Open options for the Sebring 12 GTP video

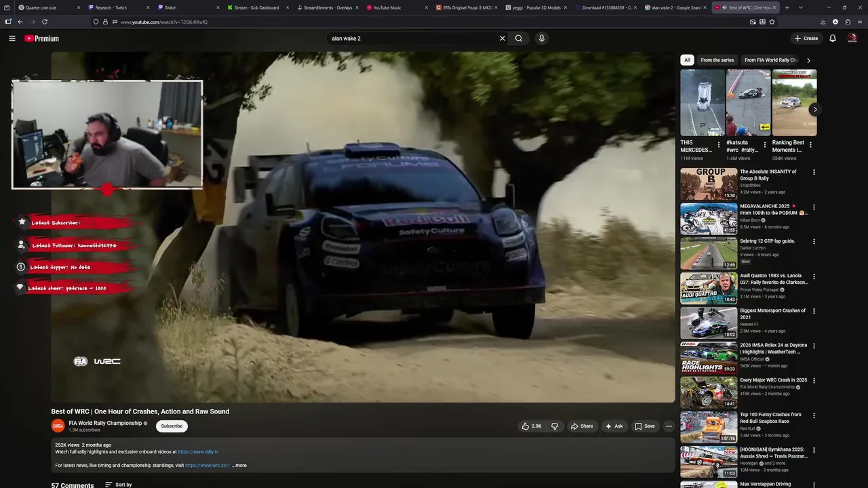[x=814, y=242]
